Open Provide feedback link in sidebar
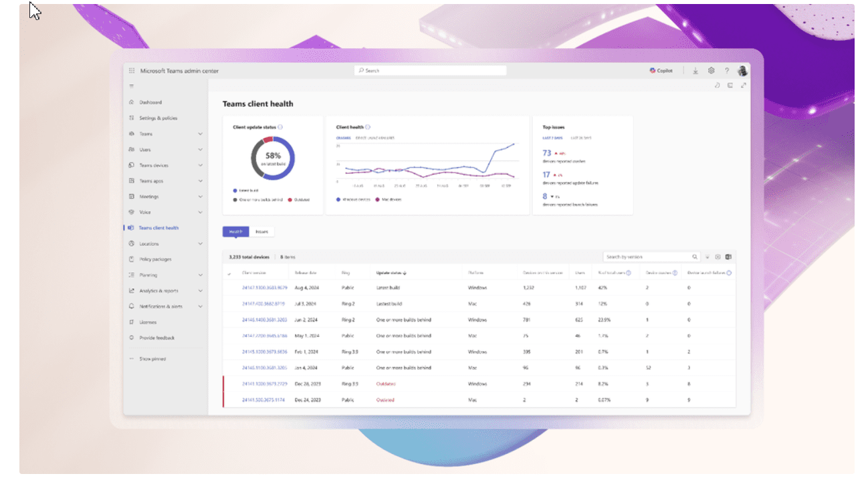Screen dimensions: 868x480 [x=156, y=338]
